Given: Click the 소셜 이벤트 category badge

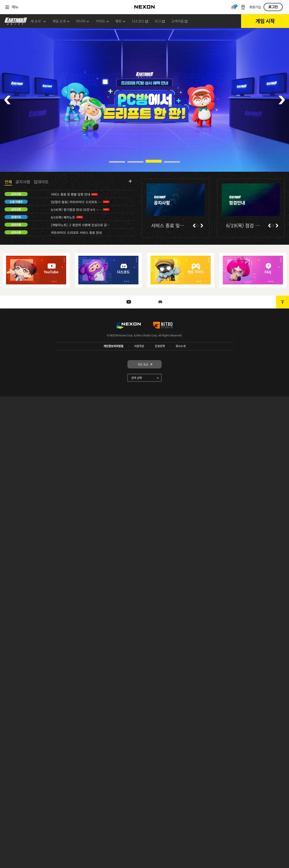Looking at the screenshot, I should (x=16, y=202).
